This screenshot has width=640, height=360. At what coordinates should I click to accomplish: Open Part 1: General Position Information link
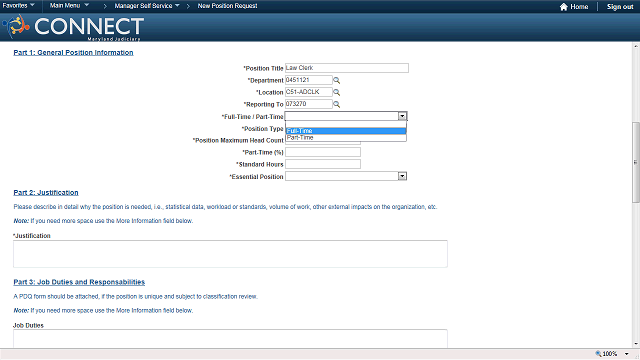click(x=73, y=53)
